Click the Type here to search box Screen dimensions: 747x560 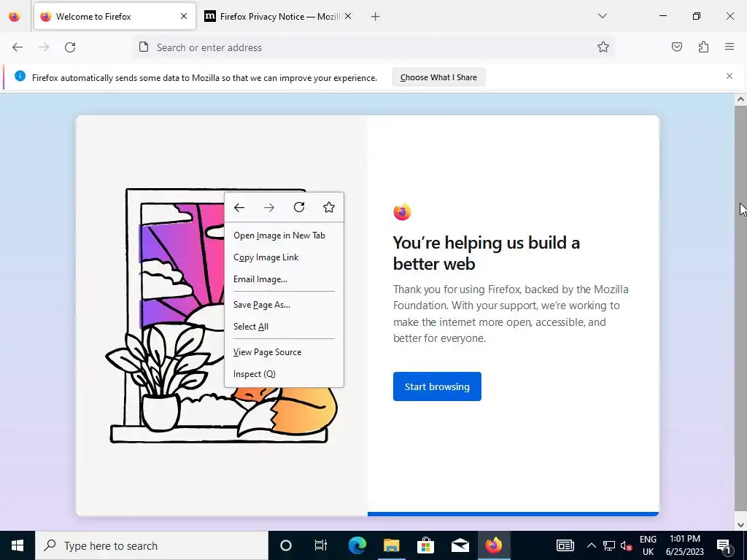pos(152,545)
